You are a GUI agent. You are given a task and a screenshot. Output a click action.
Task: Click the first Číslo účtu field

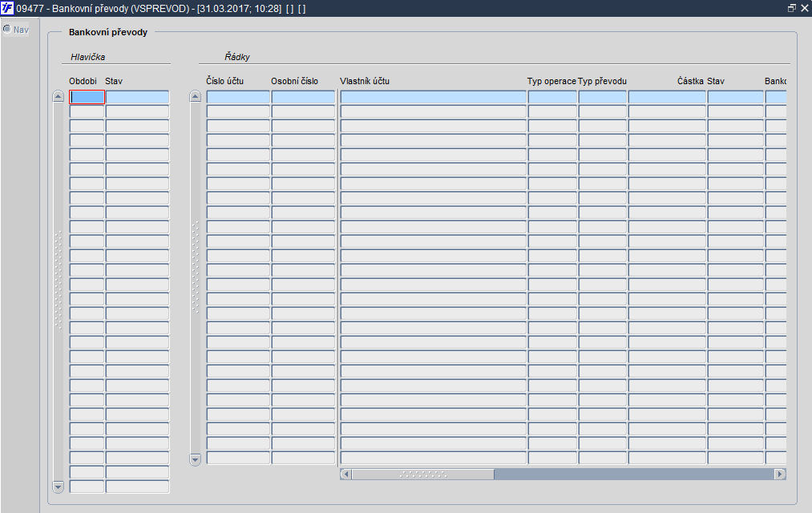(238, 97)
